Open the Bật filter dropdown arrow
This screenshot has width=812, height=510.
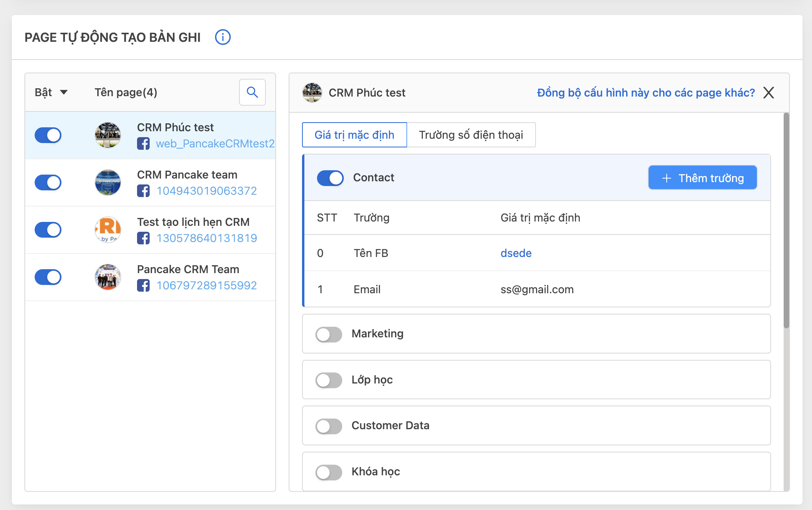(64, 92)
